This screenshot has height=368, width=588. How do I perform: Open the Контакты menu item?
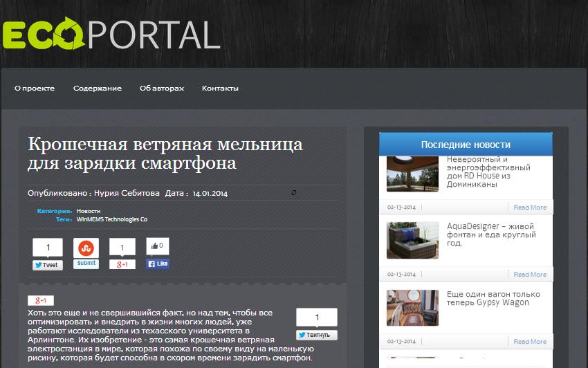[x=220, y=89]
